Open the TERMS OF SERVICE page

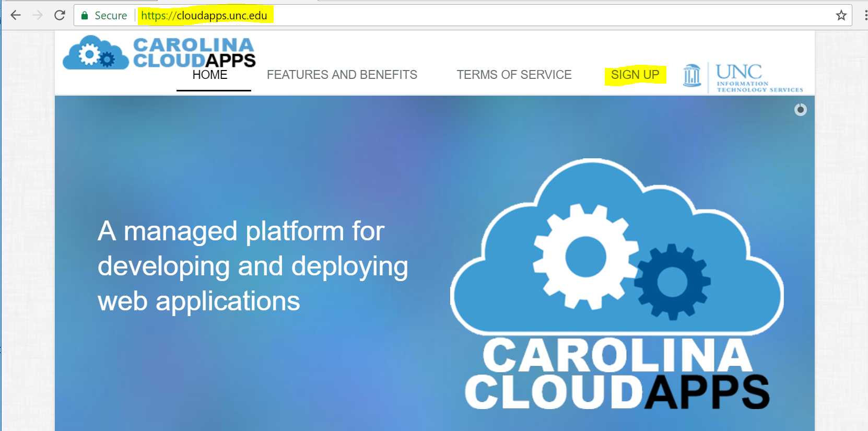pos(514,75)
